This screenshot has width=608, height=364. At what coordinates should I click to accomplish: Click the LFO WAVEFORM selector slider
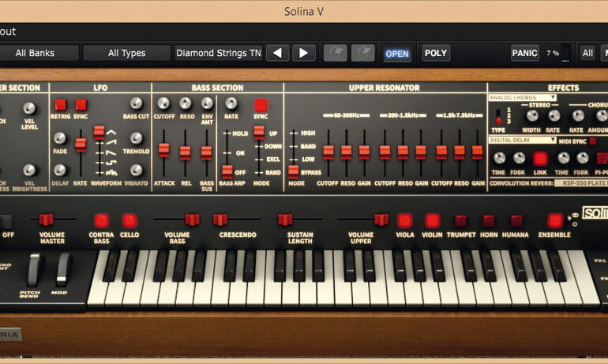click(99, 133)
